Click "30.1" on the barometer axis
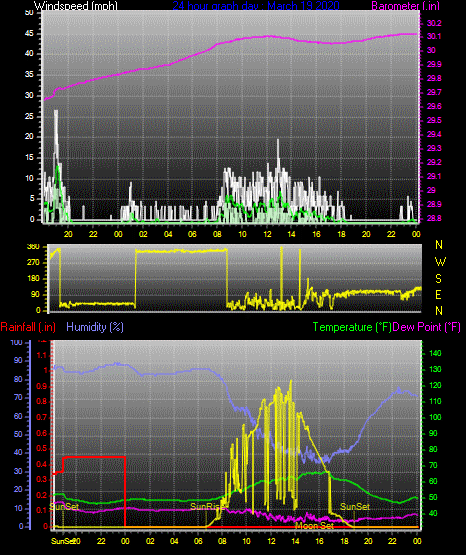Image resolution: width=466 pixels, height=555 pixels. (434, 36)
